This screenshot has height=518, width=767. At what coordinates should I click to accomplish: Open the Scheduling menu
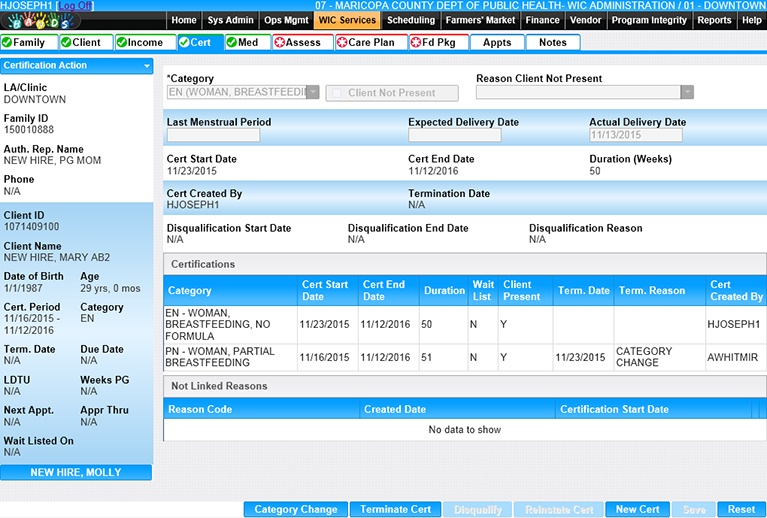coord(411,20)
